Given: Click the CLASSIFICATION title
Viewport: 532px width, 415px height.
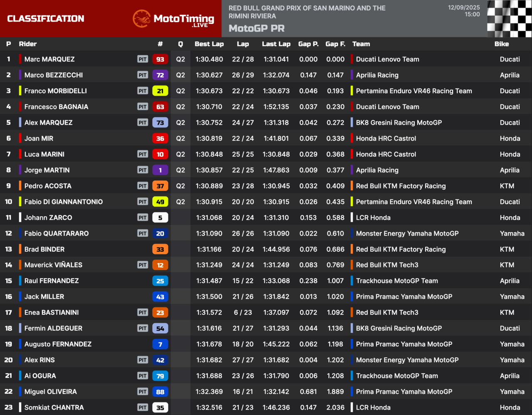Looking at the screenshot, I should tap(46, 19).
